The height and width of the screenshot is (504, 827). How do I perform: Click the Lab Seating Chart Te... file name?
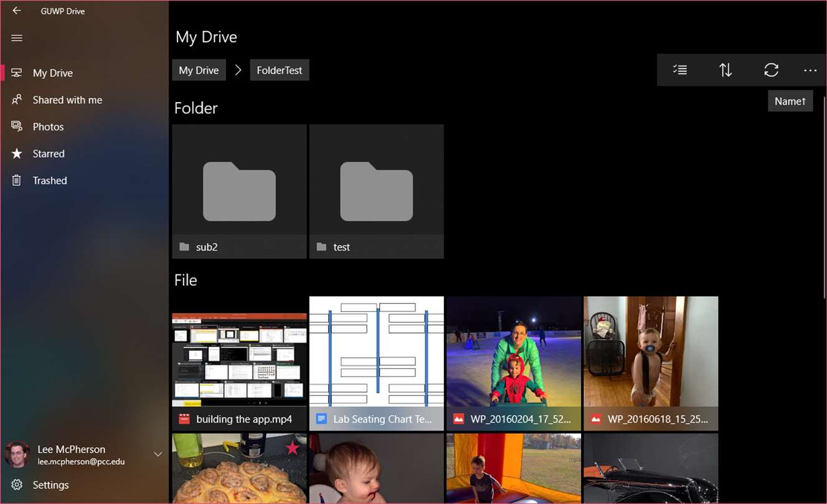tap(382, 419)
